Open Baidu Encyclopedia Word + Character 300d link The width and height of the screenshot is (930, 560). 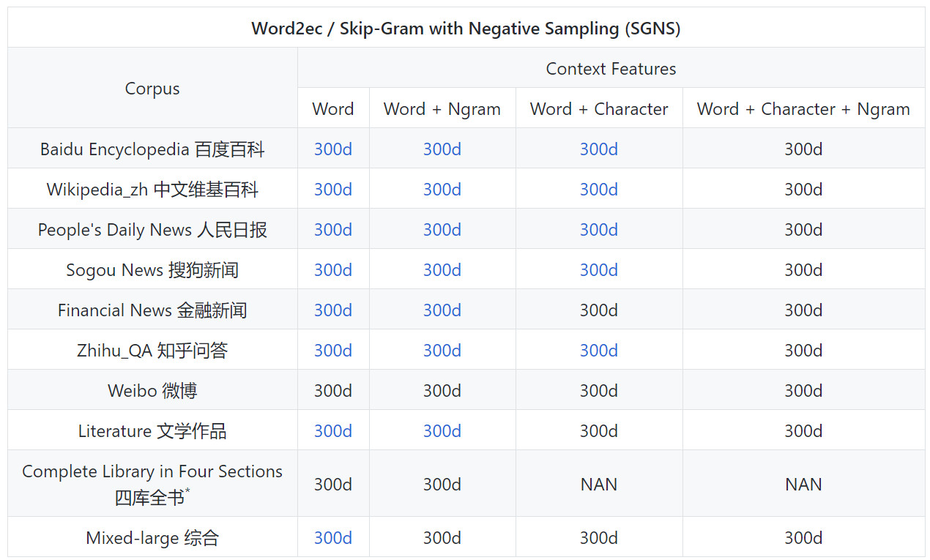tap(599, 149)
